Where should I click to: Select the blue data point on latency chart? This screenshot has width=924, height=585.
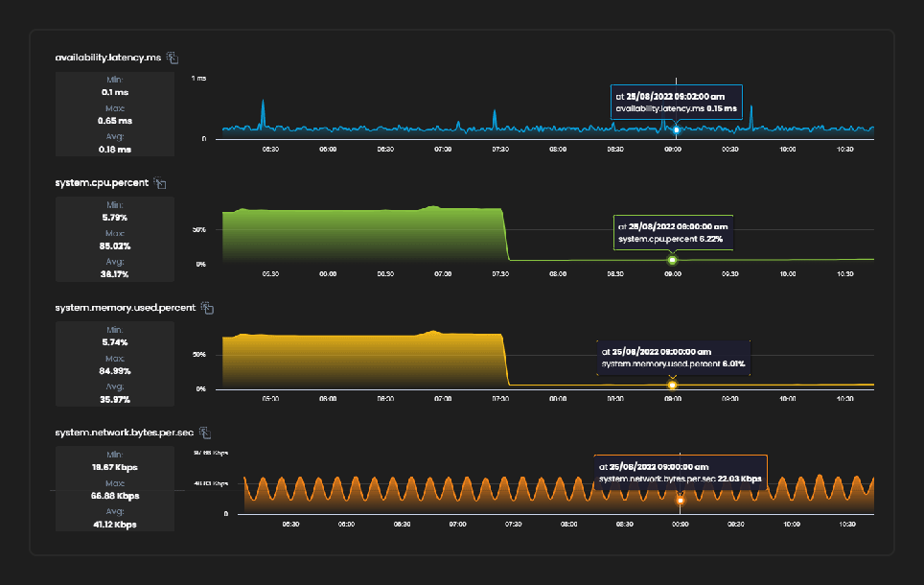tap(677, 129)
